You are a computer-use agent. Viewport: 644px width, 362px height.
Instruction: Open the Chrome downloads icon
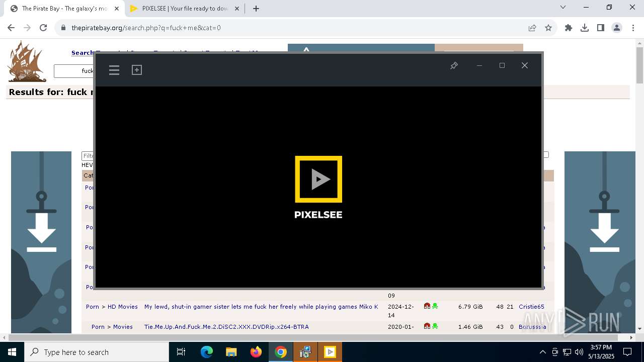pos(585,28)
